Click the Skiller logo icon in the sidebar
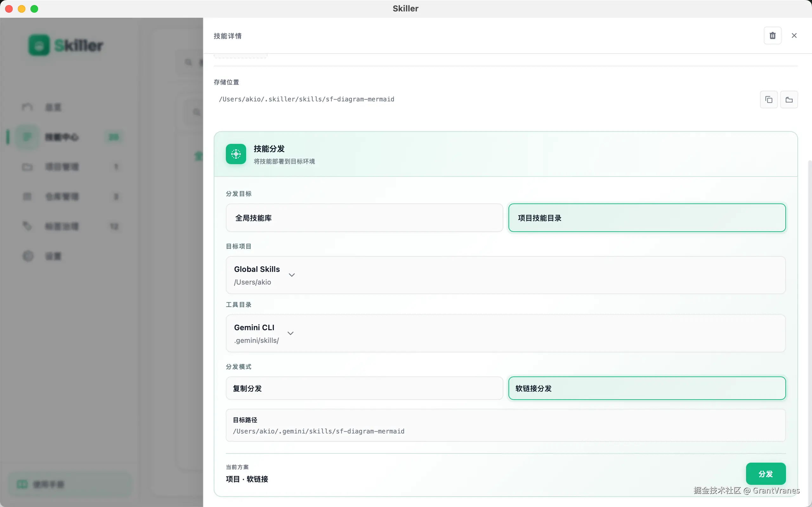The height and width of the screenshot is (507, 812). (39, 45)
